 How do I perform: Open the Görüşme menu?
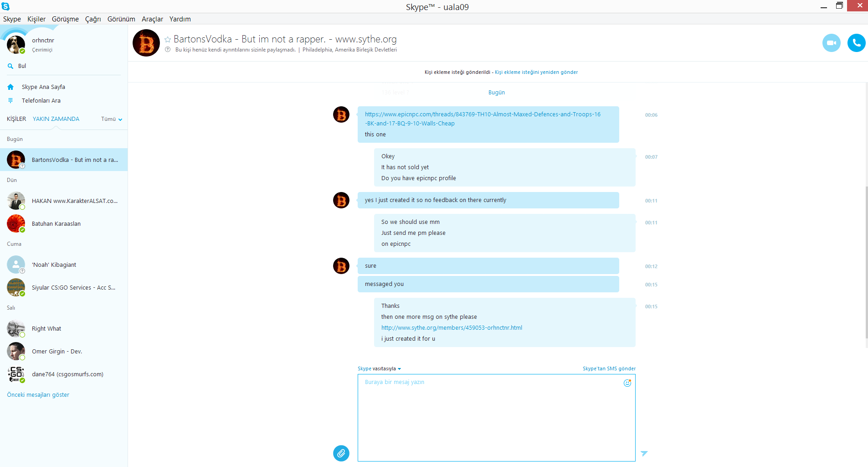65,19
